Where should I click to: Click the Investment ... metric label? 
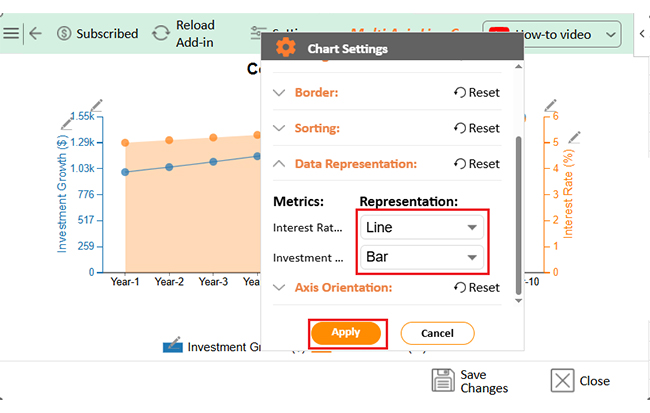pyautogui.click(x=308, y=258)
